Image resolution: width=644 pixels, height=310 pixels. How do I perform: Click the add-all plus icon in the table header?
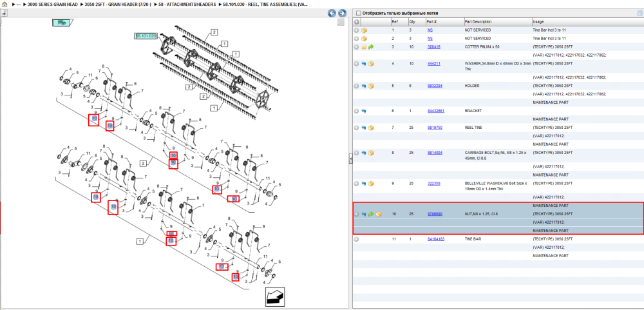357,22
